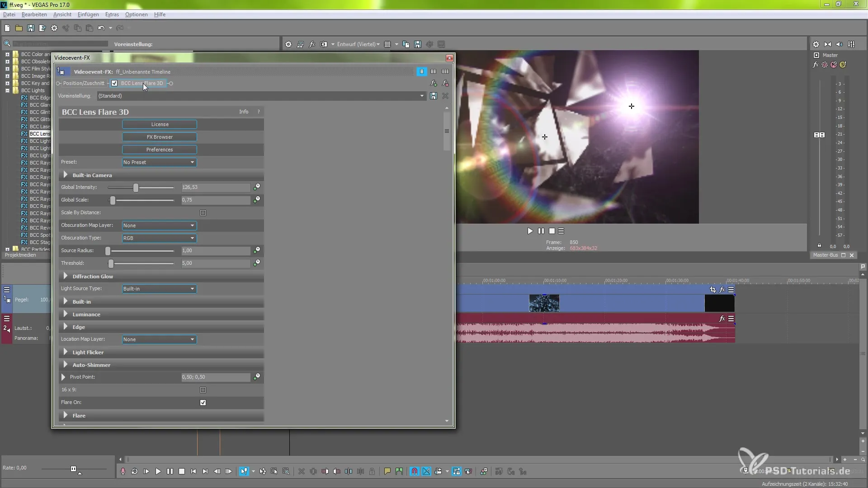Animate the Source Radius parameter
Image resolution: width=868 pixels, height=488 pixels.
[x=257, y=250]
